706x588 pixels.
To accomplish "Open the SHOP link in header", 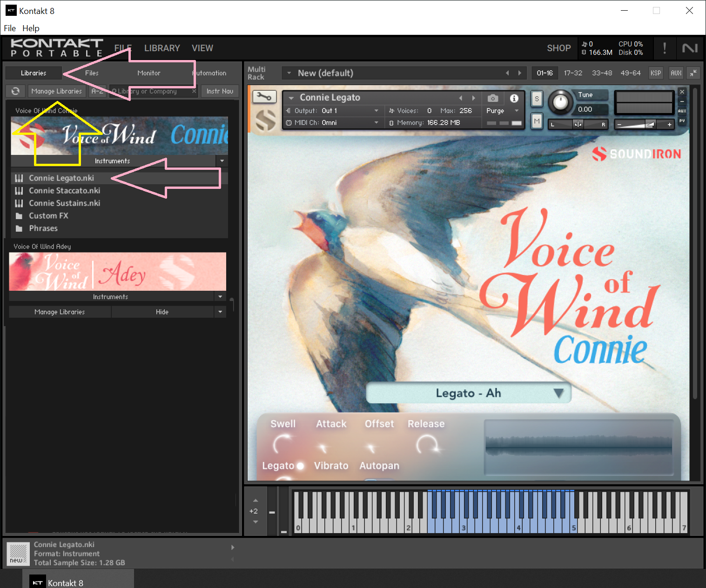I will tap(558, 48).
